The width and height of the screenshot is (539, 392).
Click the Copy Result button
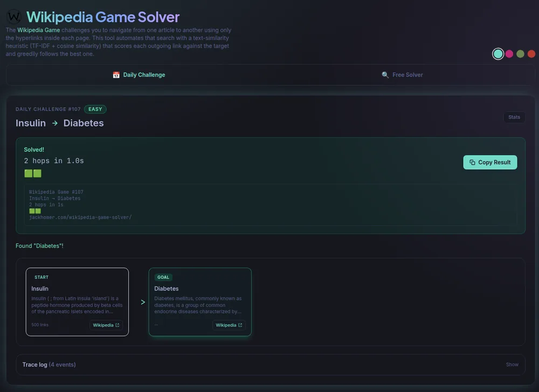(x=490, y=163)
